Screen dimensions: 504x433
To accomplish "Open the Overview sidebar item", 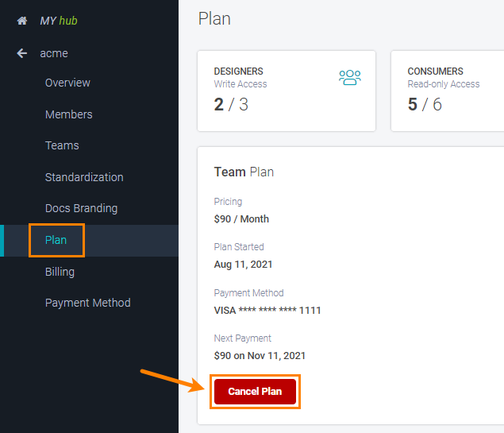I will coord(67,83).
